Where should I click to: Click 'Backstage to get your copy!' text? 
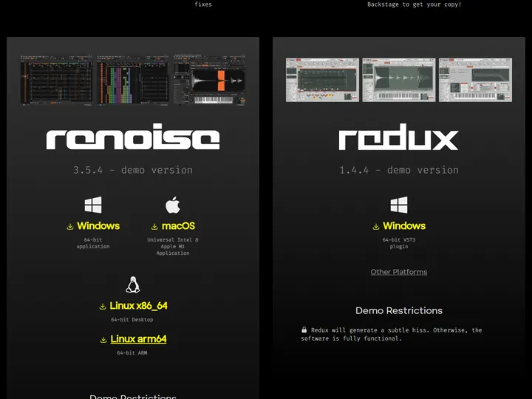click(x=414, y=4)
